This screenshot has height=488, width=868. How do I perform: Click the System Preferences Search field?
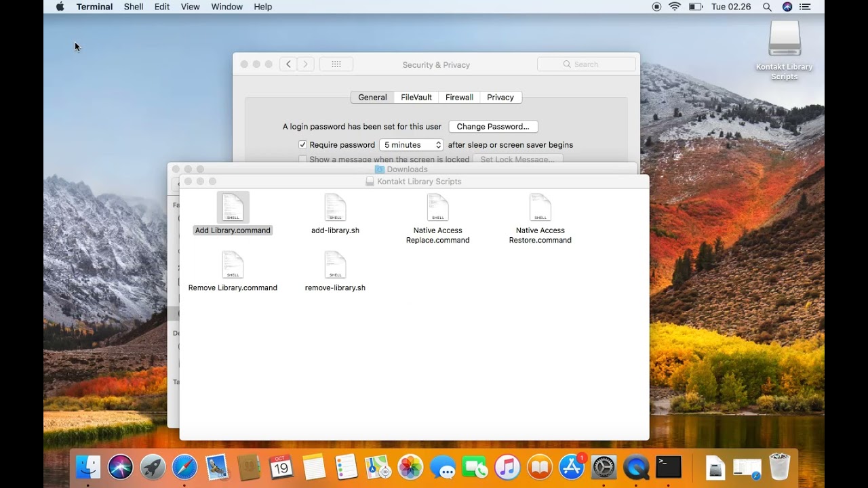(x=587, y=64)
